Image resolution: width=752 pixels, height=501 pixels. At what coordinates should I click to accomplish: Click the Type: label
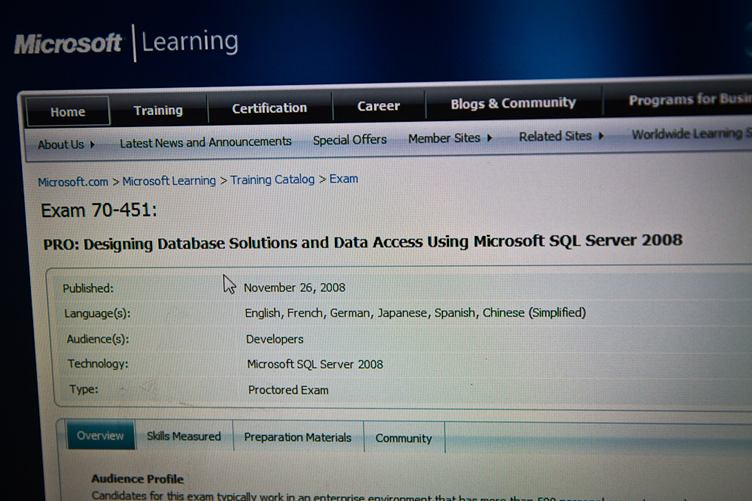pos(83,389)
